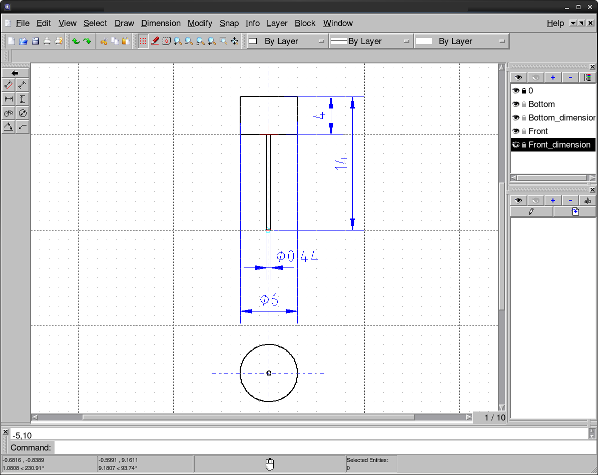Toggle visibility of Bottom_dimension layer
598x475 pixels.
[516, 118]
